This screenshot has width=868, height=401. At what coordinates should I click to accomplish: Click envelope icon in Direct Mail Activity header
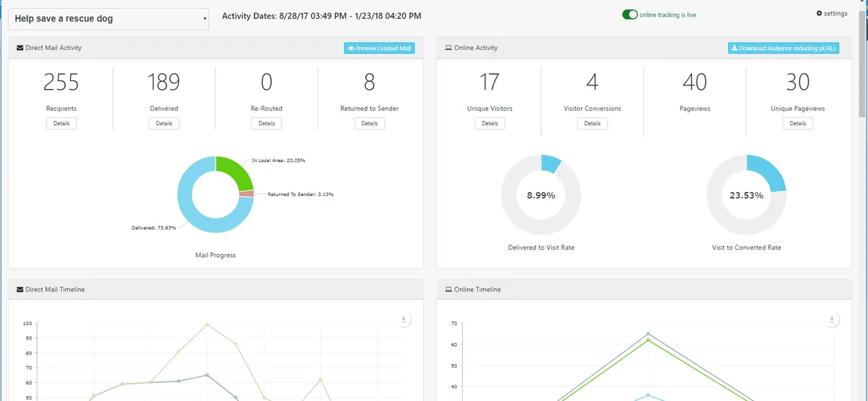(x=20, y=48)
